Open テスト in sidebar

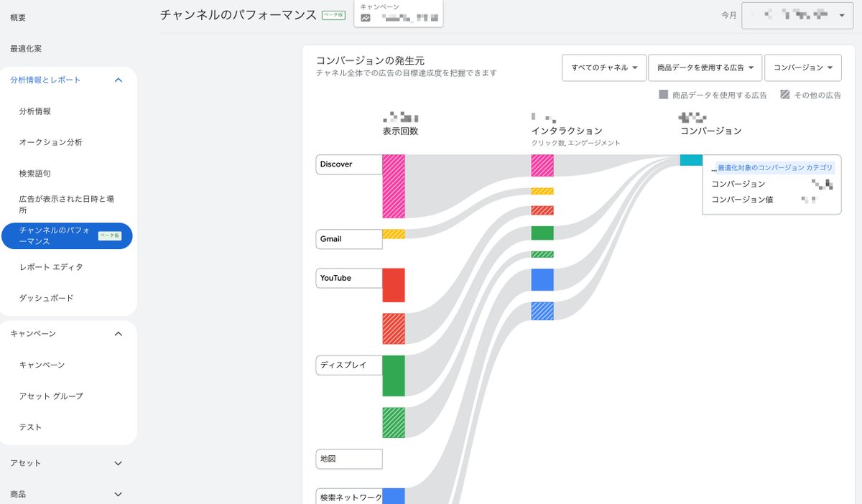(x=30, y=427)
